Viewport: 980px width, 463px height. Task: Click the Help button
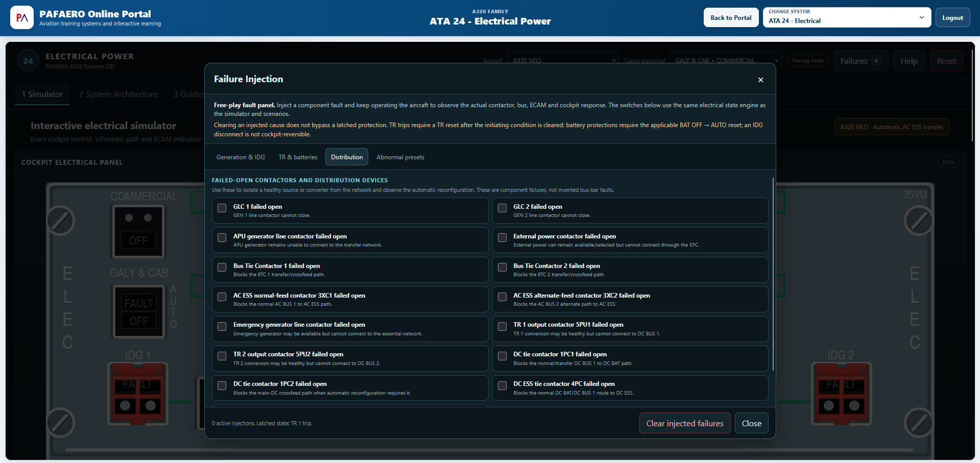pyautogui.click(x=909, y=61)
